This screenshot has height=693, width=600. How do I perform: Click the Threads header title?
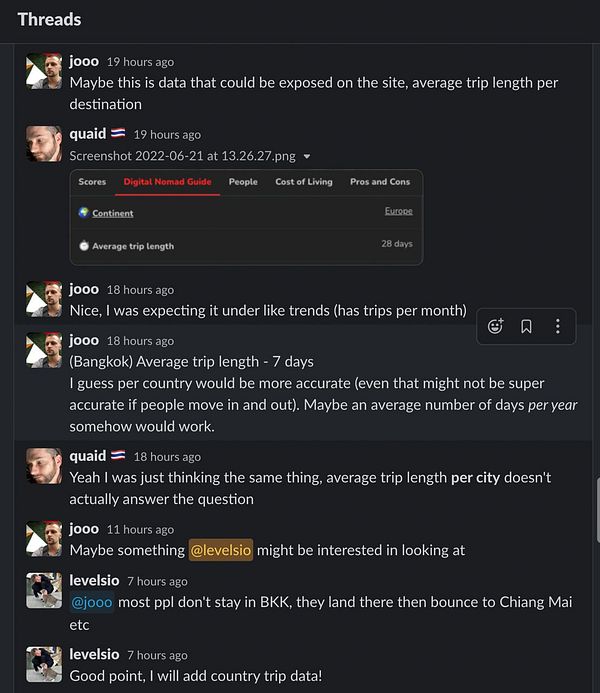[x=49, y=19]
